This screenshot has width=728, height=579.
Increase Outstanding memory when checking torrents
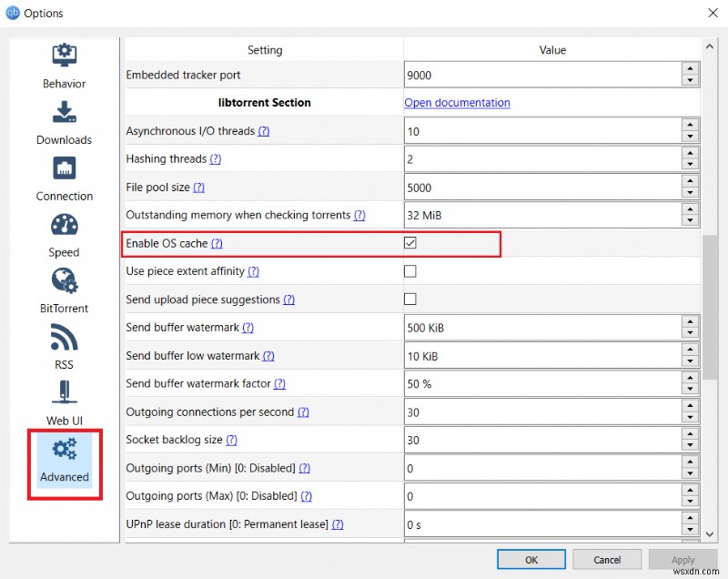690,210
